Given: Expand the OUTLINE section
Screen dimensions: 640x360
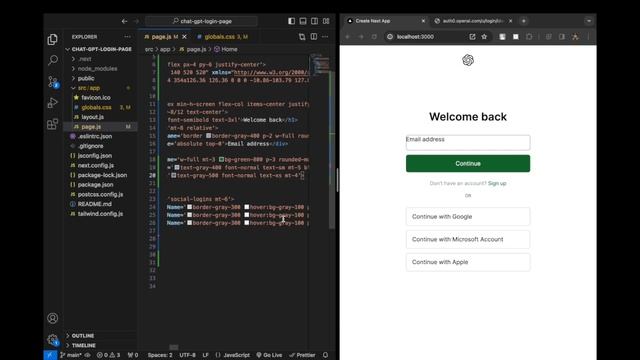Looking at the screenshot, I should coord(83,336).
